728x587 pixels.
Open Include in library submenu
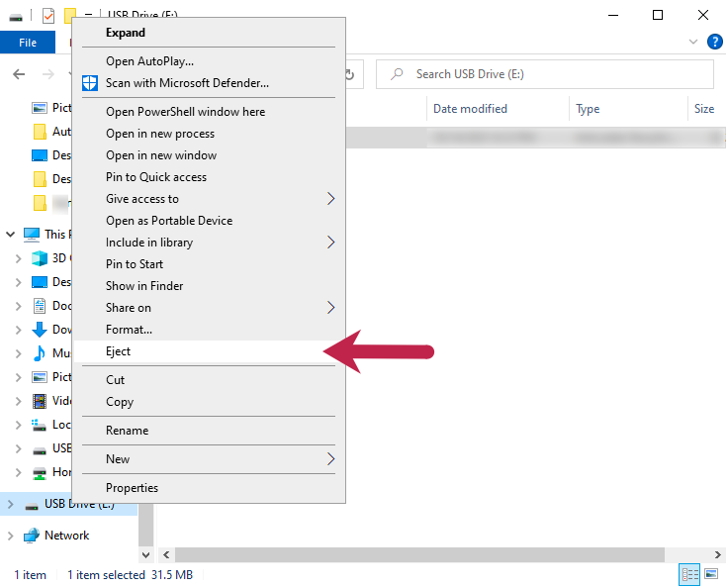point(209,243)
